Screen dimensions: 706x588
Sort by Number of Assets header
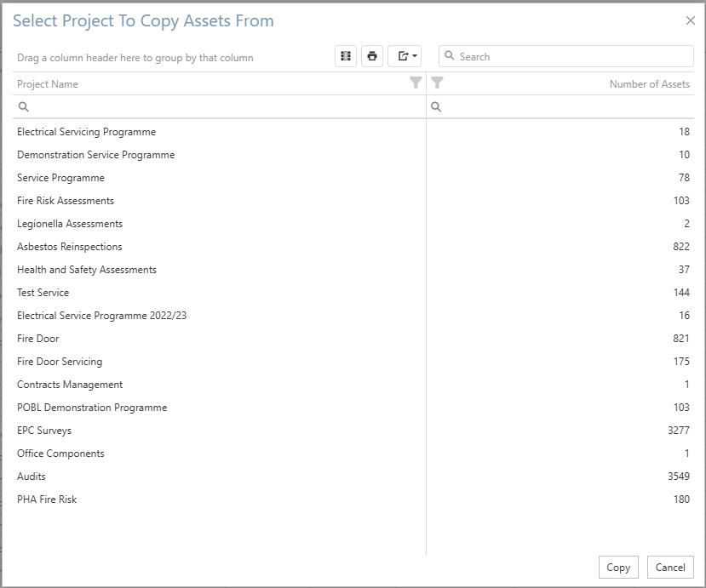pyautogui.click(x=649, y=84)
